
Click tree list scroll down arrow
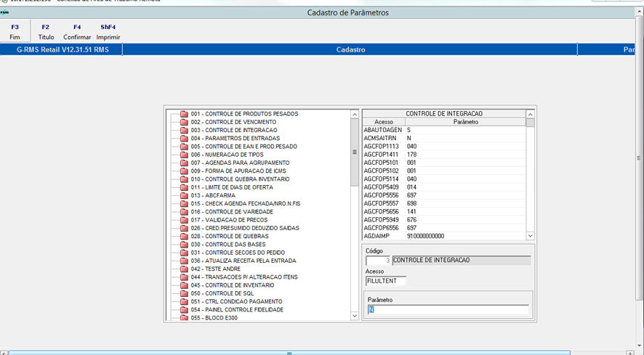coord(355,316)
